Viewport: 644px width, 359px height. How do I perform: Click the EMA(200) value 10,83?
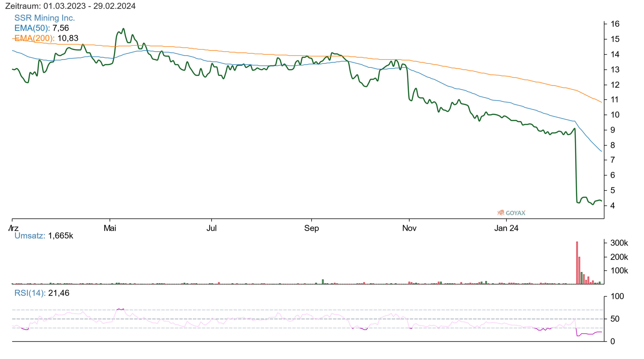pyautogui.click(x=68, y=38)
